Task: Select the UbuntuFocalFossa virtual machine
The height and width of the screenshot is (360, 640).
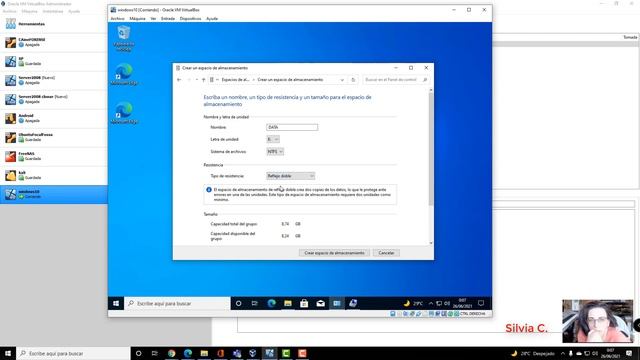Action: click(x=53, y=137)
